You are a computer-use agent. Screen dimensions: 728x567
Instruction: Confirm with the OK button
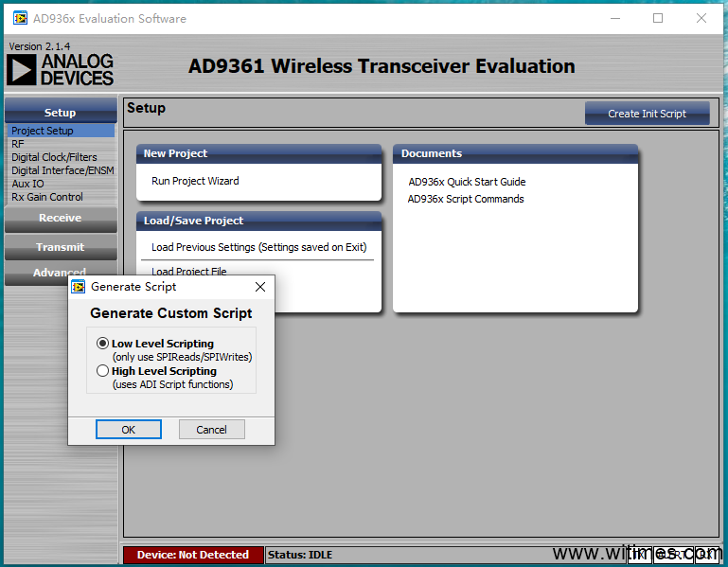(129, 430)
